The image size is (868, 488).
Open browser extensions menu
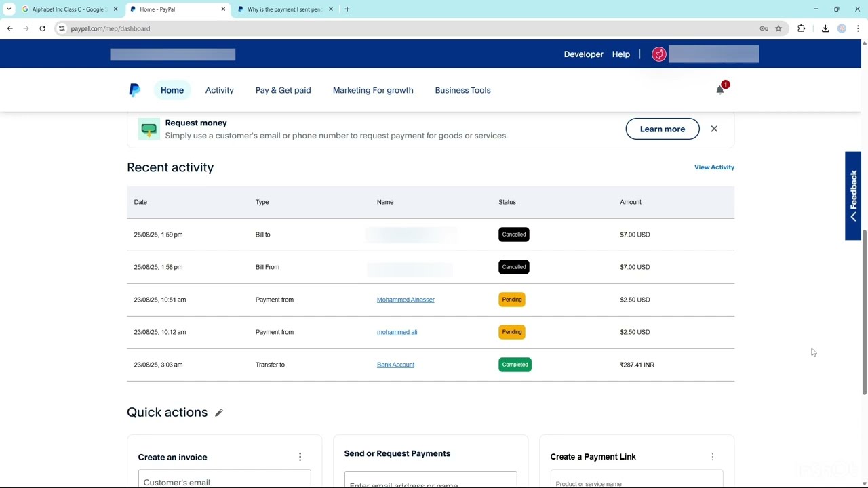click(802, 28)
